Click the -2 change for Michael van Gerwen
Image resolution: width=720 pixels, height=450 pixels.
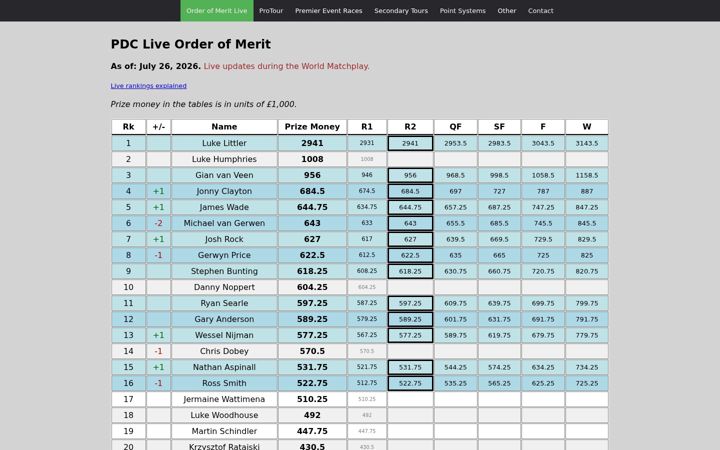pyautogui.click(x=158, y=223)
